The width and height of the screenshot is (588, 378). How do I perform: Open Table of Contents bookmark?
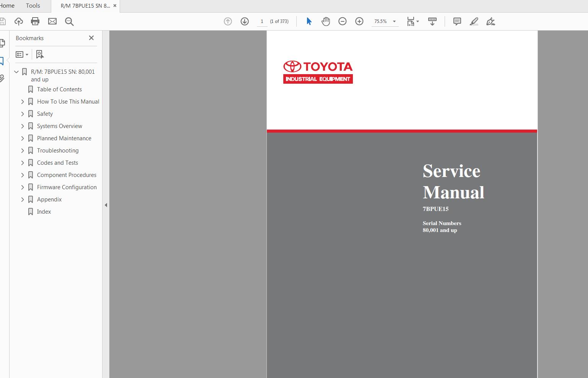click(59, 89)
